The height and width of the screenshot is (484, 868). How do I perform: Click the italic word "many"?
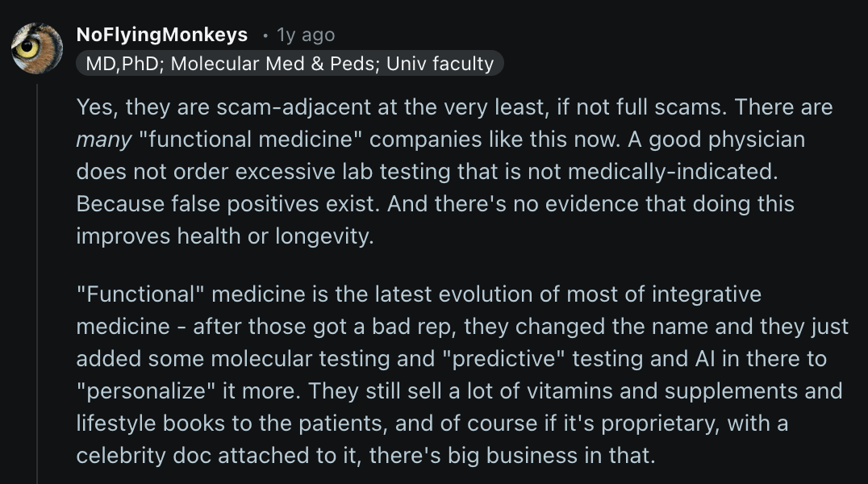click(104, 140)
